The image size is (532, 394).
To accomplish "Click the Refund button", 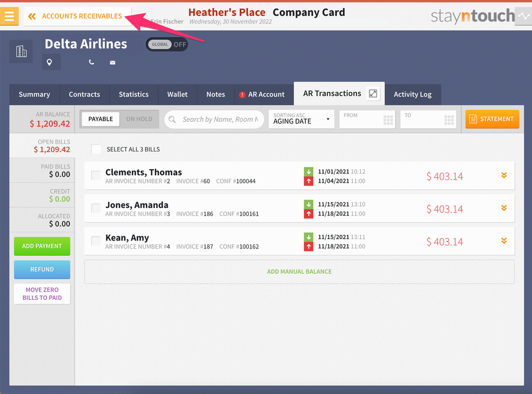I will (42, 270).
